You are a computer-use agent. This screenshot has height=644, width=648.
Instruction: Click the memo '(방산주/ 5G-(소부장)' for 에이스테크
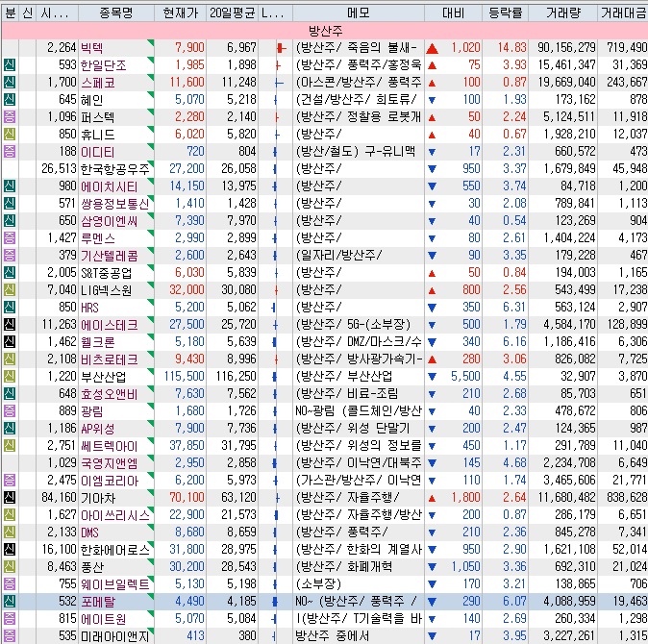(354, 325)
